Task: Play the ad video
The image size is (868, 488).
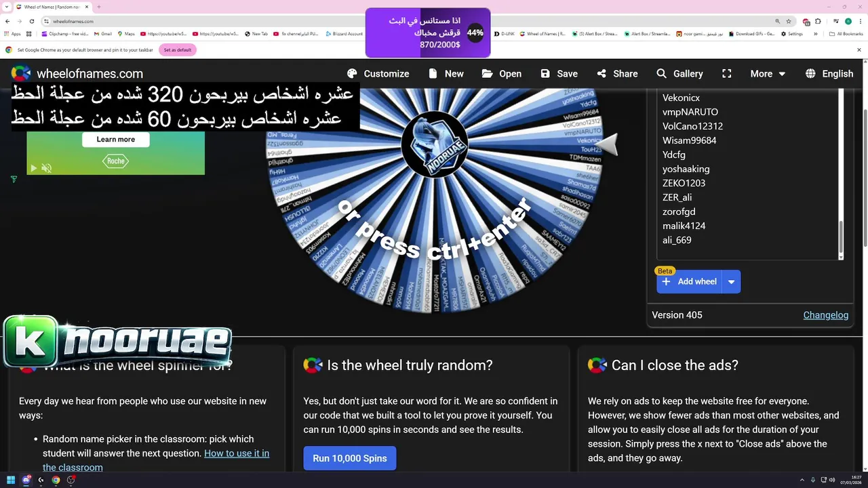Action: 33,168
